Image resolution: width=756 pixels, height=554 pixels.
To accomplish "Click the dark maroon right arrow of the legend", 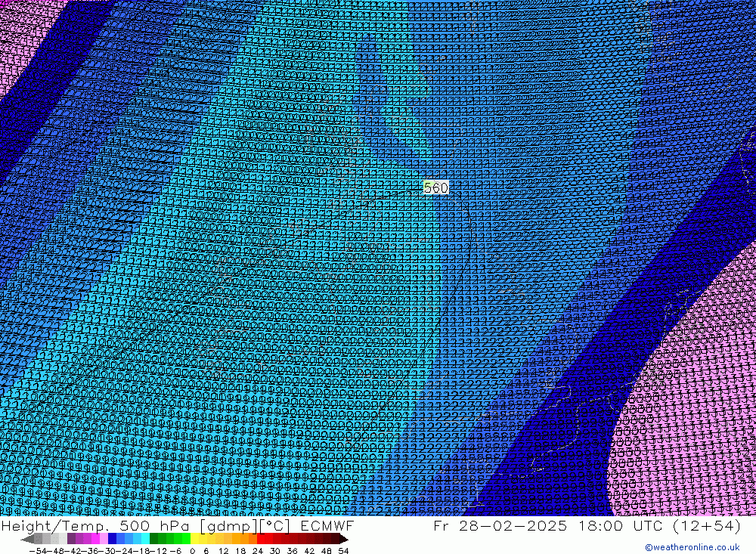I will pos(344,539).
